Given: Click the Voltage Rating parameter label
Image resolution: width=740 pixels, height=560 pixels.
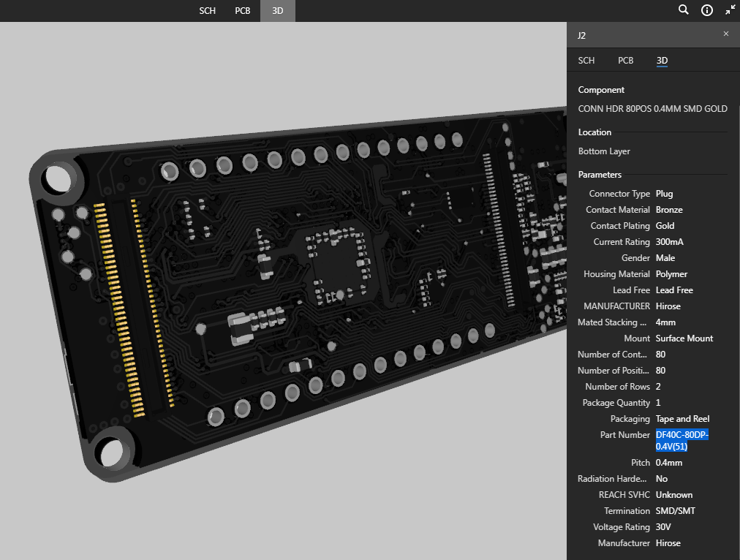Looking at the screenshot, I should point(621,526).
